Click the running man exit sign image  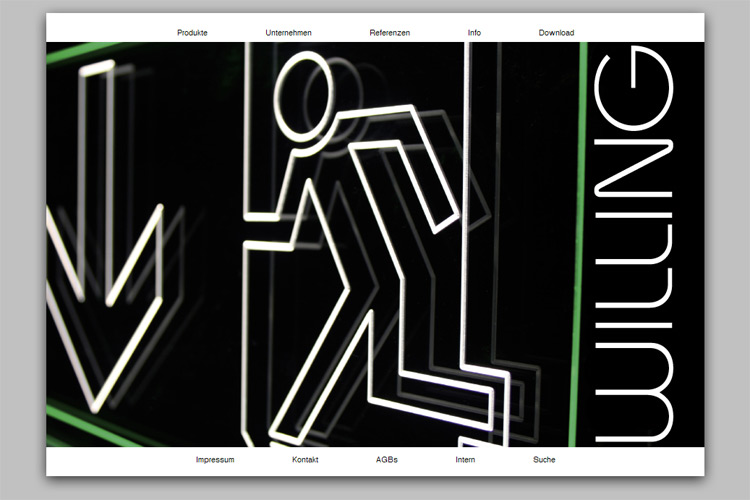[x=375, y=244]
